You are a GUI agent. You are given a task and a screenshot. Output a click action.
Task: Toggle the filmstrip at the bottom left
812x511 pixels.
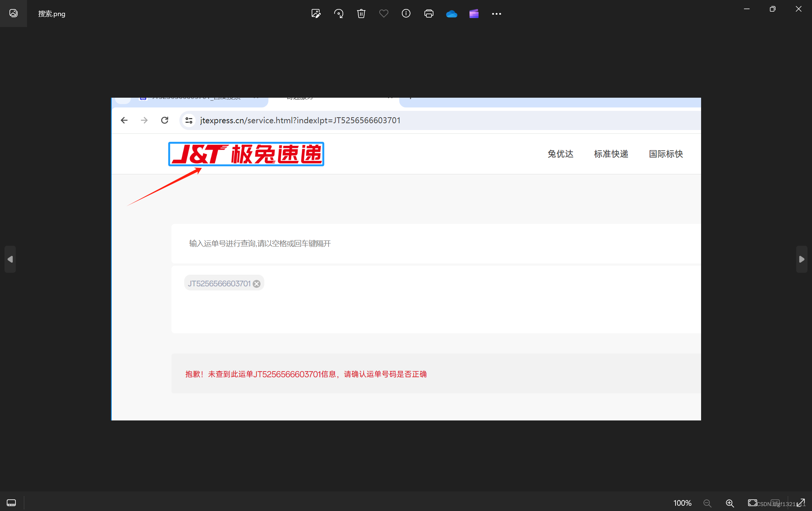[11, 503]
